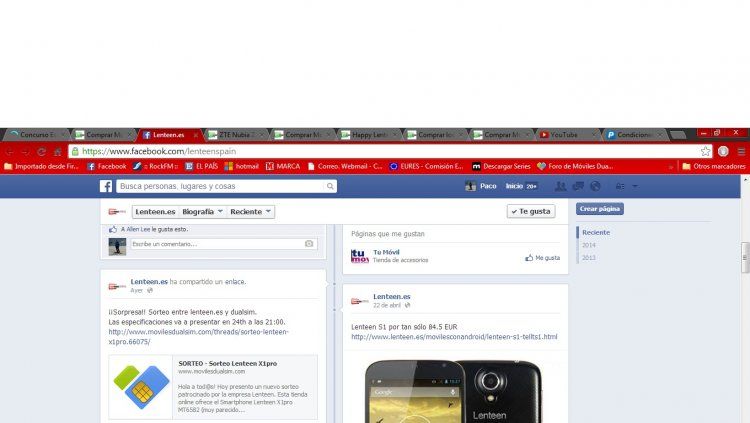
Task: Click Facebook search input field
Action: click(x=220, y=186)
